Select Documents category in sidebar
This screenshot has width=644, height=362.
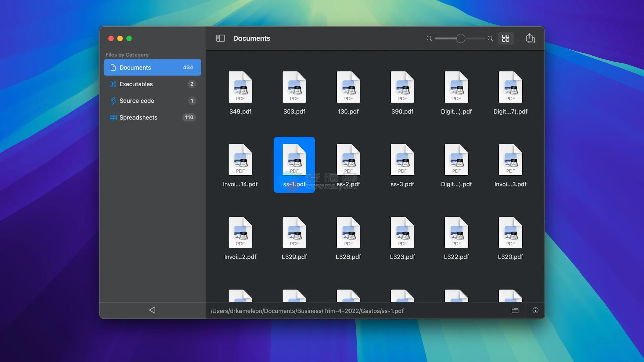click(x=135, y=68)
